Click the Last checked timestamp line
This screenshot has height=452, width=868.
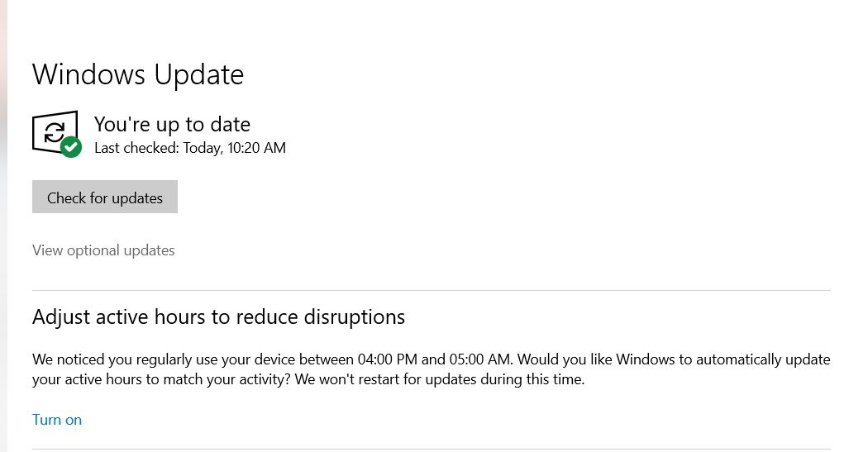[190, 148]
